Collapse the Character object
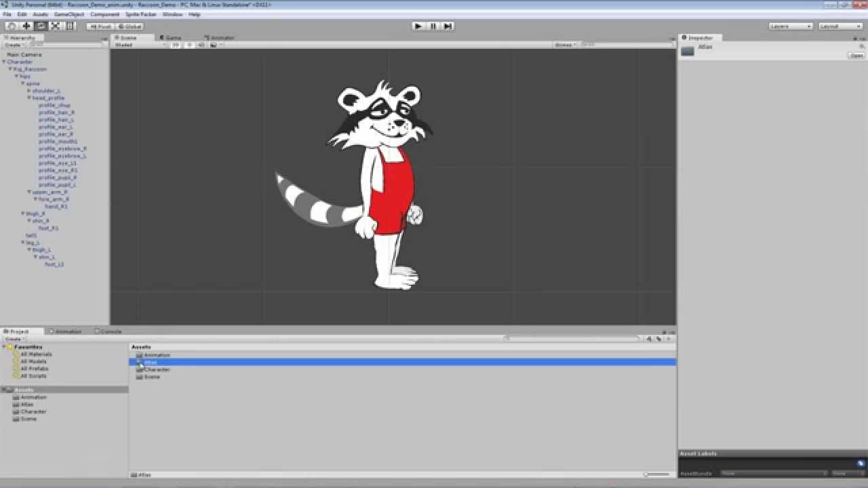 5,62
